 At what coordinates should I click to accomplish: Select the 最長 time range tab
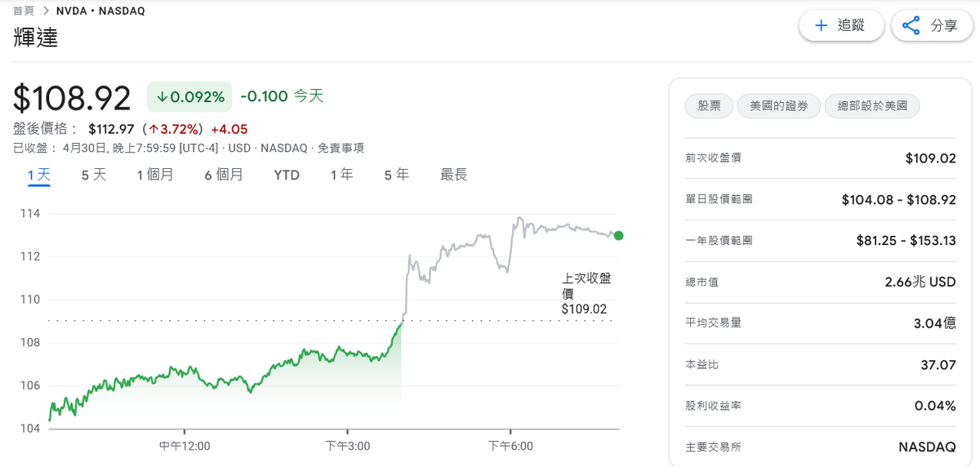(x=454, y=175)
